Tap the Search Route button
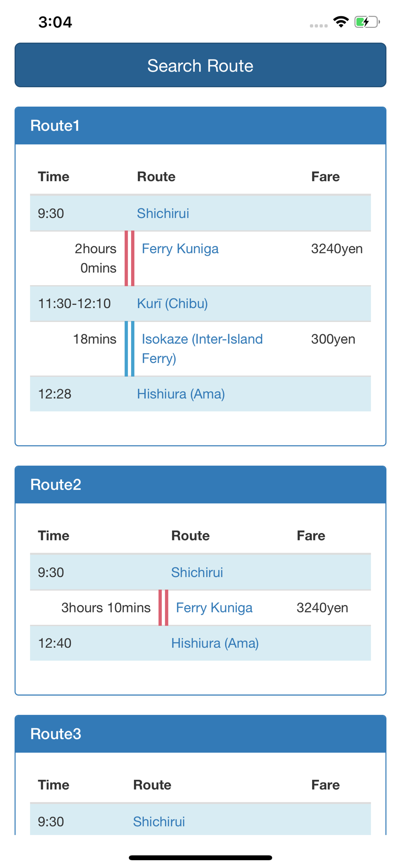401x868 pixels. click(200, 65)
